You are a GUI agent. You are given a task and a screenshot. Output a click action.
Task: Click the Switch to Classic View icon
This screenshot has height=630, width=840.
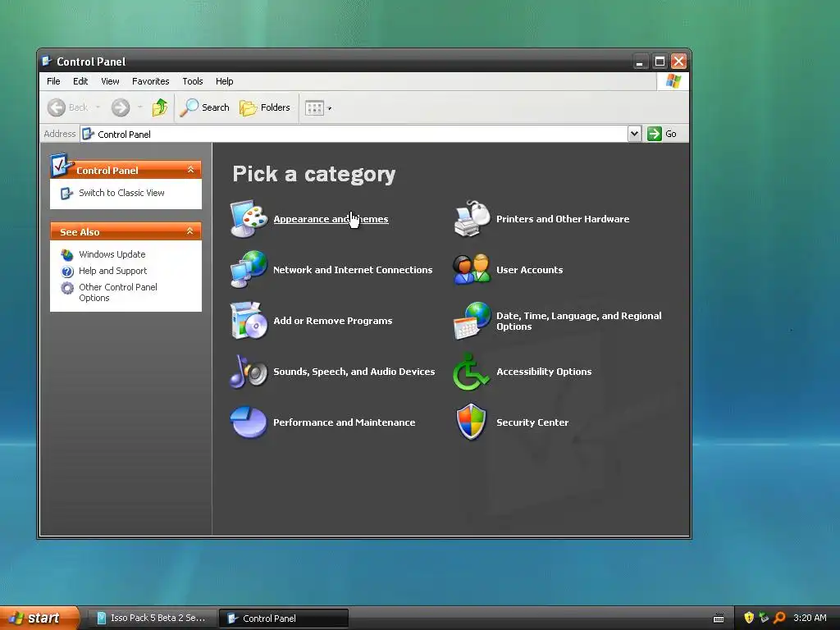(x=66, y=194)
